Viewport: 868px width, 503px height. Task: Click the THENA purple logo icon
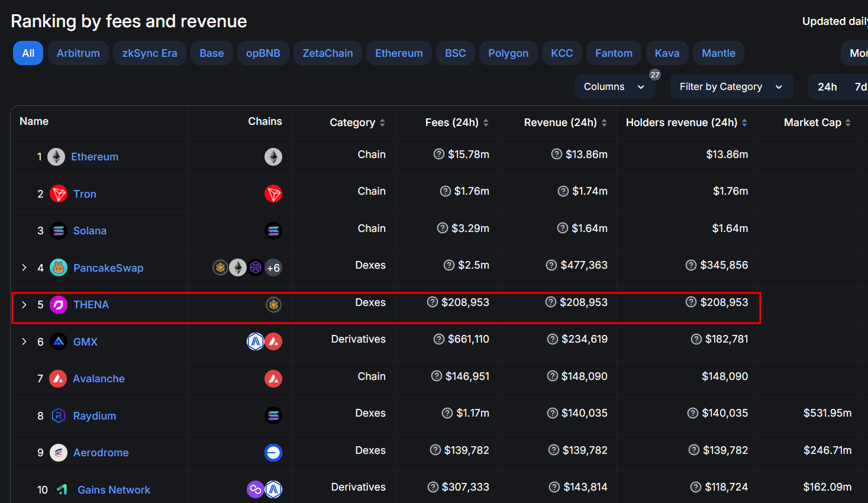[x=59, y=305]
